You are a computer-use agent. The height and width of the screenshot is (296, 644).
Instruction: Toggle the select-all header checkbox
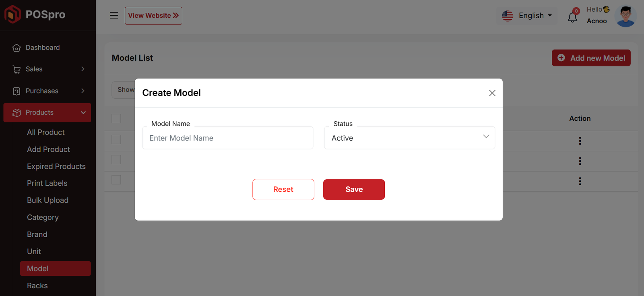click(116, 119)
